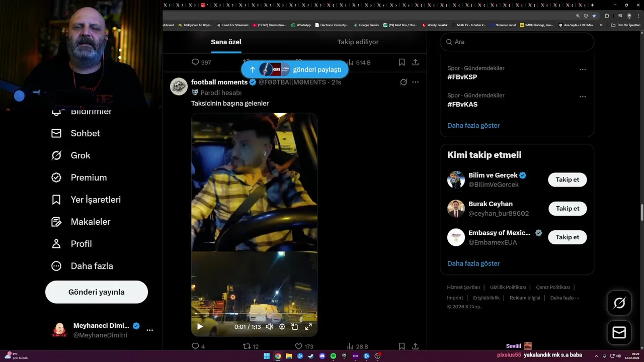View analytics showing 28 B views

(358, 346)
